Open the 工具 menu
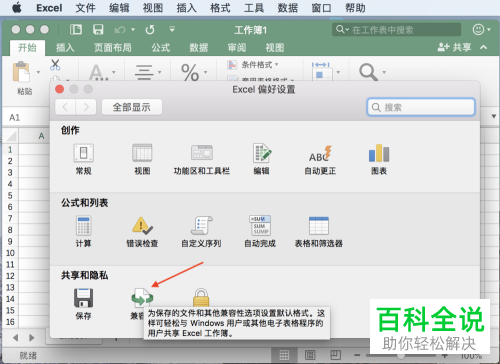The height and width of the screenshot is (364, 500). tap(254, 7)
